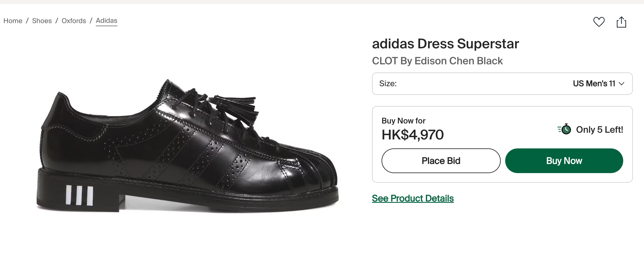Click the white three-stripe heel logo
The height and width of the screenshot is (266, 644).
(x=80, y=195)
